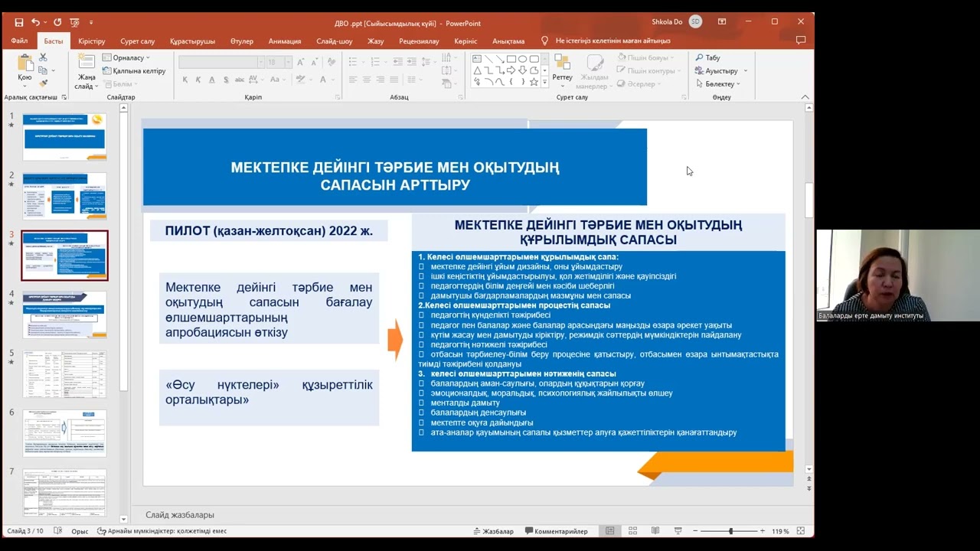This screenshot has height=551, width=980.
Task: Click accessibility status Арнайы мүмкіндіктер
Action: click(x=162, y=531)
